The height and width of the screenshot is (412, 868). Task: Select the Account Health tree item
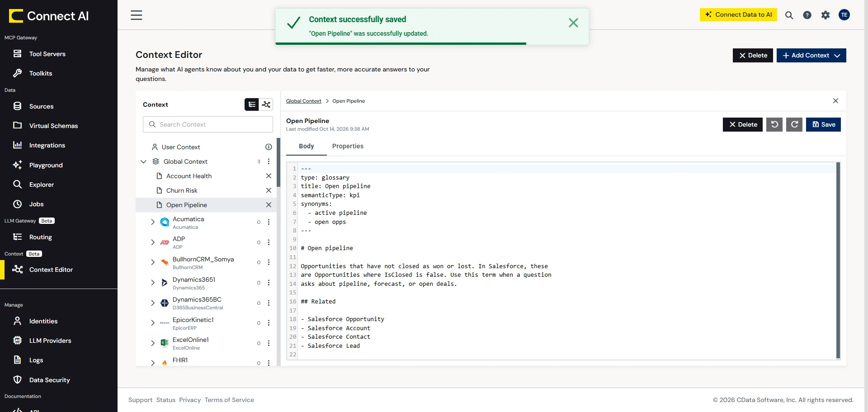[x=189, y=176]
